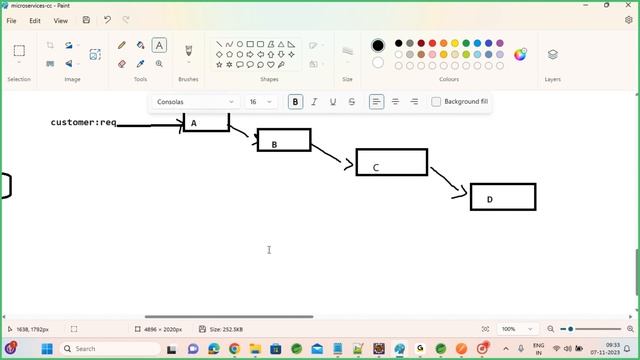The height and width of the screenshot is (360, 640).
Task: Click the Remove background icon
Action: (x=95, y=54)
